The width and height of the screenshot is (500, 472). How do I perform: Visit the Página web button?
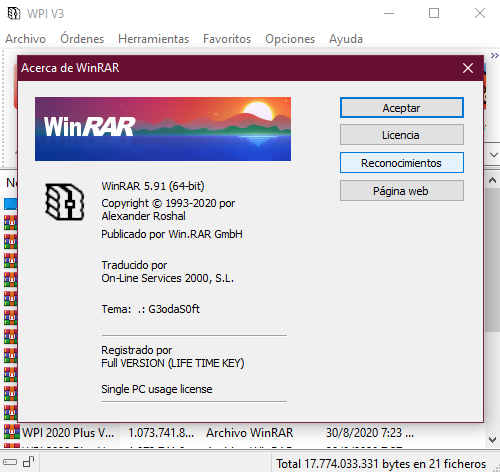point(402,191)
